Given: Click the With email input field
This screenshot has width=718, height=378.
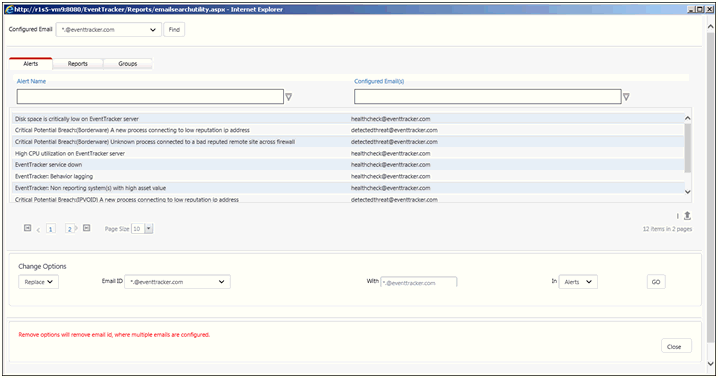Looking at the screenshot, I should pos(419,282).
